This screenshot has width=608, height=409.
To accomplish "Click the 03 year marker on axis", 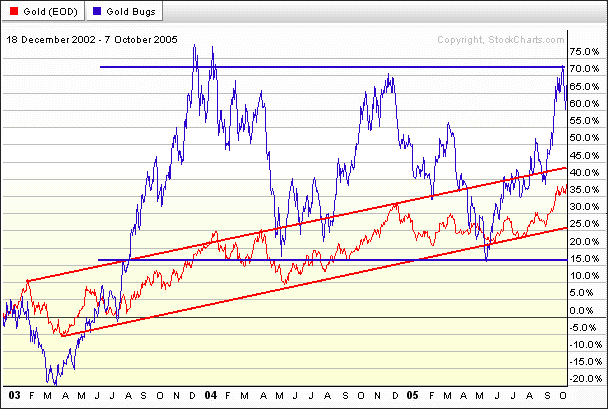I will [x=14, y=395].
